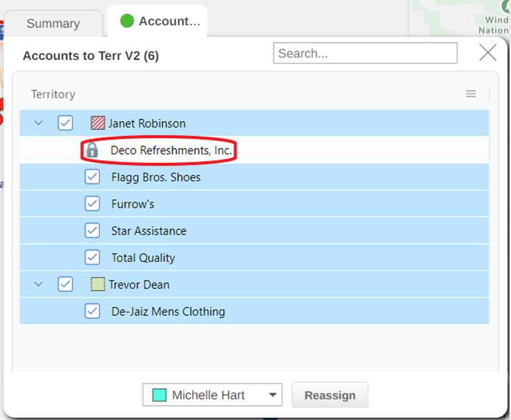511x420 pixels.
Task: Uncheck the Janet Robinson territory checkbox
Action: tap(65, 123)
